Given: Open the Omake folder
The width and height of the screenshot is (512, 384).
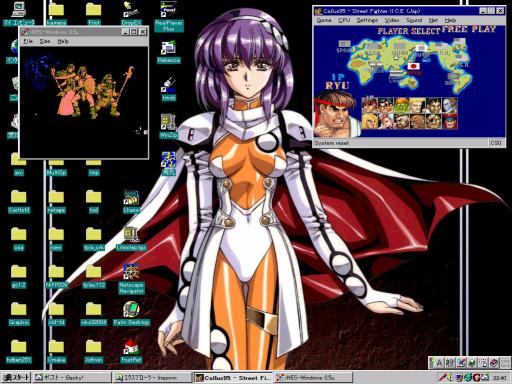Looking at the screenshot, I should point(56,352).
